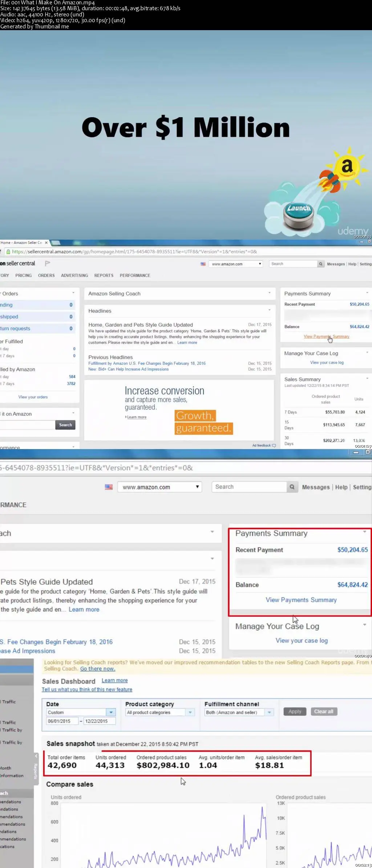Open the PERFORMANCE menu in the small frame

pyautogui.click(x=135, y=276)
